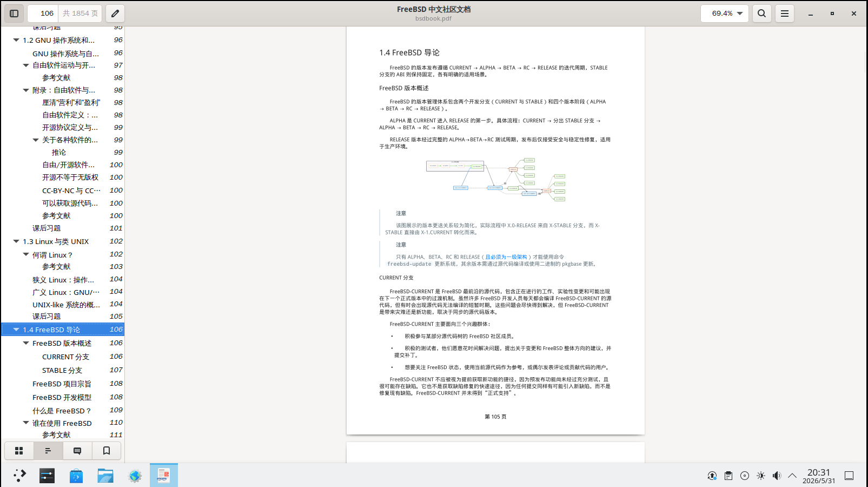Jump to 厘清"营利"和"盈利" outline entry
The width and height of the screenshot is (868, 487).
pos(71,103)
